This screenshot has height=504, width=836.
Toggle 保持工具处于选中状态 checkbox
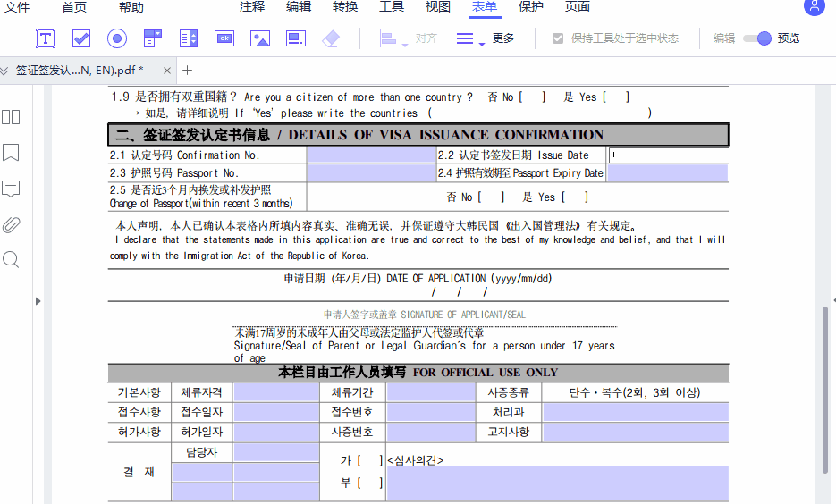[558, 38]
